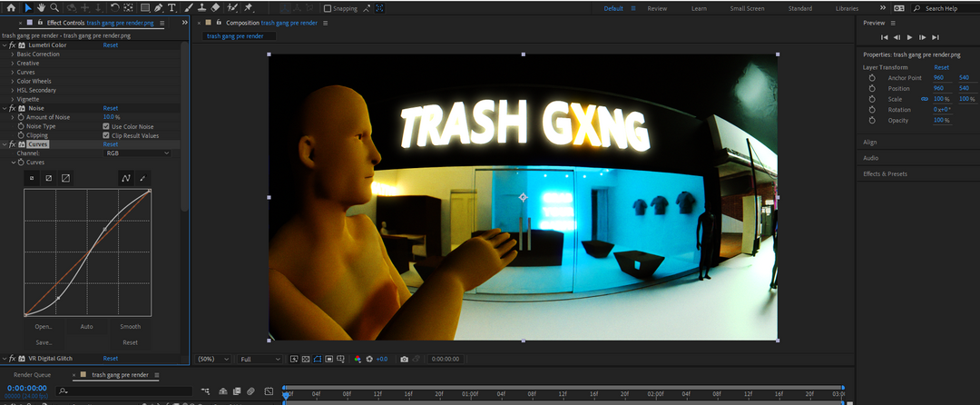Click the Opacity value in Layer Transform
980x405 pixels.
click(940, 120)
